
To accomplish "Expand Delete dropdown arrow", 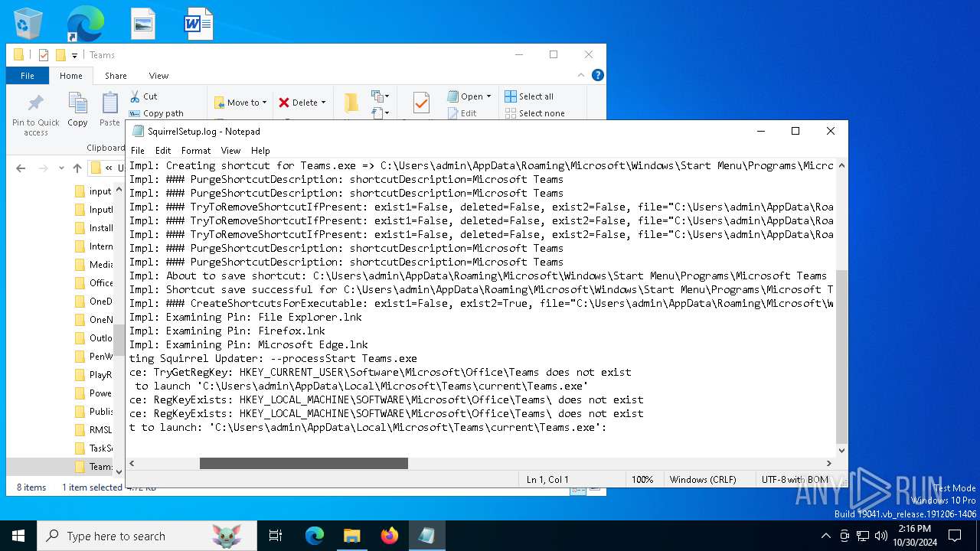I will (323, 103).
